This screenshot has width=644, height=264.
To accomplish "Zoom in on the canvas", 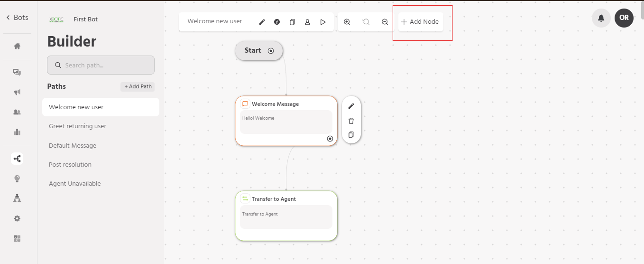I will 347,22.
